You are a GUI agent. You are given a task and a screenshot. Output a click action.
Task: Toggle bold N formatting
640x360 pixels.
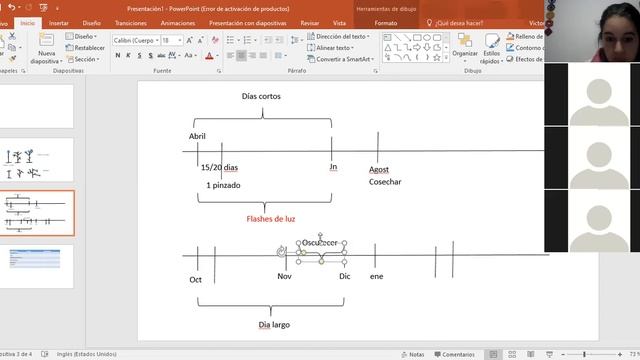click(118, 55)
